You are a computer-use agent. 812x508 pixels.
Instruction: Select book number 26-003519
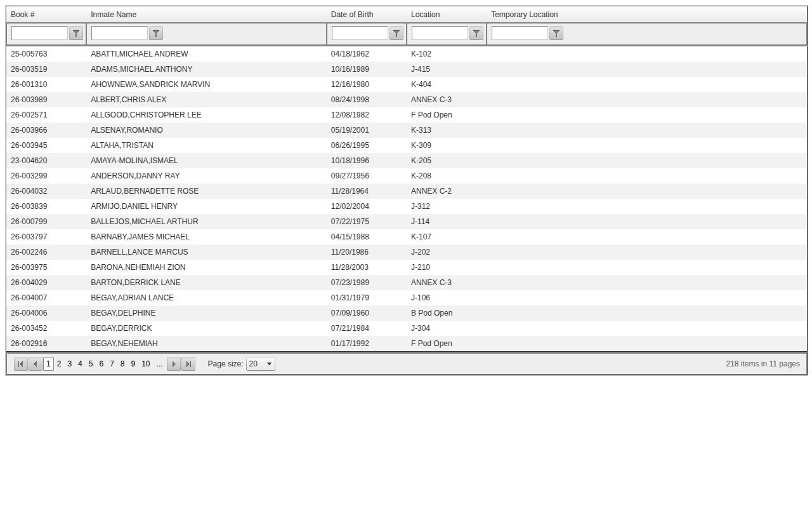click(29, 69)
